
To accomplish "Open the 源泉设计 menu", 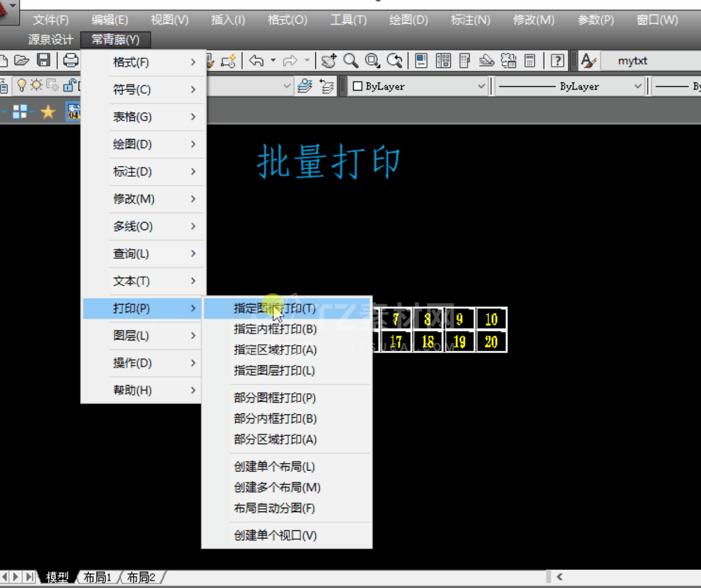I will tap(51, 40).
